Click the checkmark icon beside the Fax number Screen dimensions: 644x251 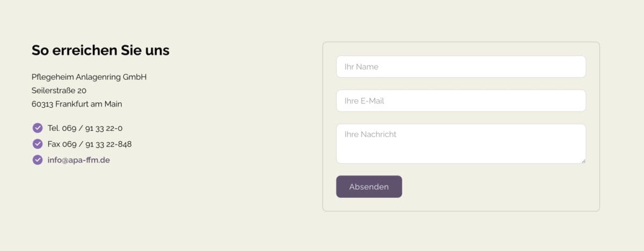[38, 144]
